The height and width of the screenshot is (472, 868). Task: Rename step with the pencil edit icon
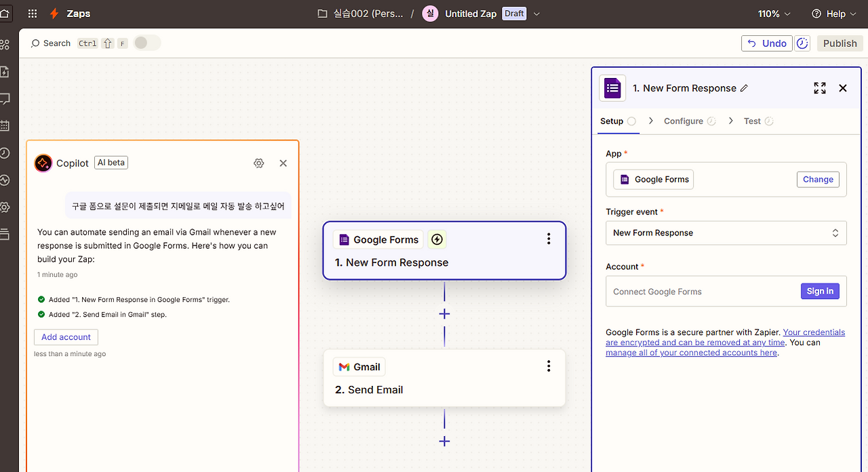pyautogui.click(x=744, y=88)
